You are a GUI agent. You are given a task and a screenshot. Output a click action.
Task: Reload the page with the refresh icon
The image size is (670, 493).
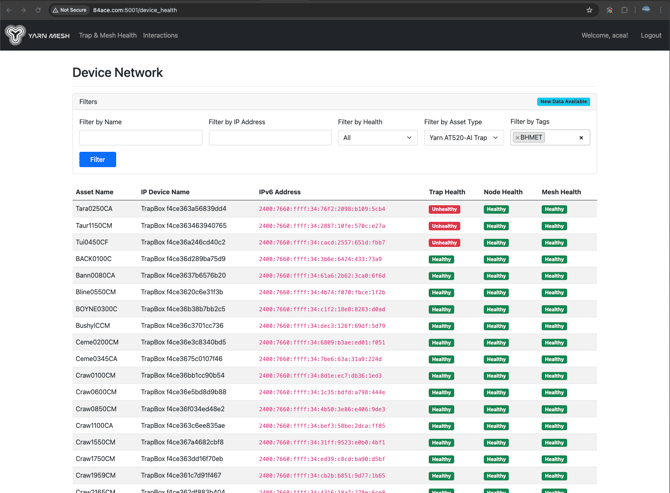coord(38,10)
